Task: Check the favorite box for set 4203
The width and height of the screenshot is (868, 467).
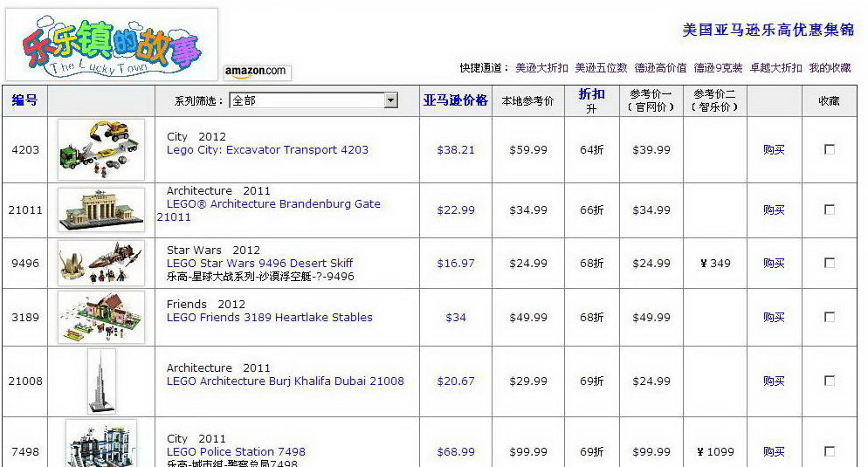Action: click(830, 149)
